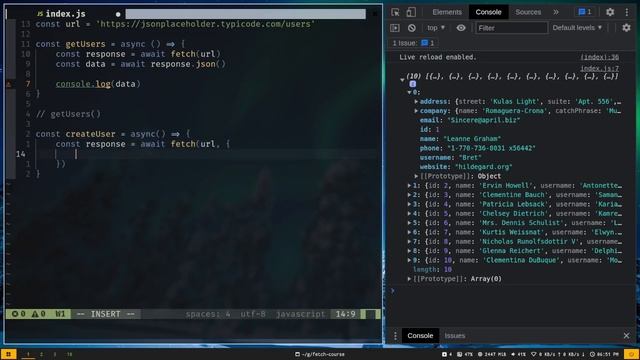Open the drawer three-dot menu next to Console
640x360 pixels.
[x=395, y=336]
